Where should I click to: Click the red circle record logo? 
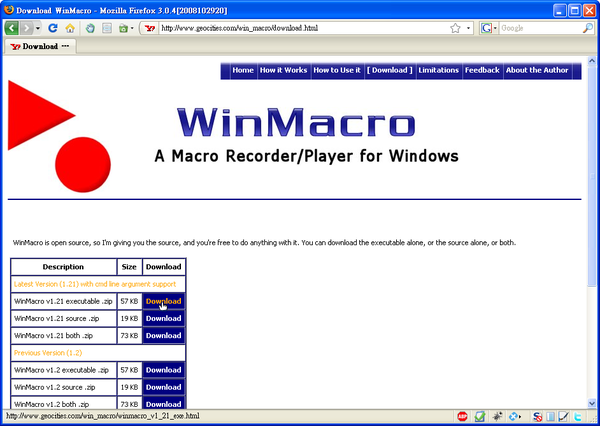coord(83,165)
